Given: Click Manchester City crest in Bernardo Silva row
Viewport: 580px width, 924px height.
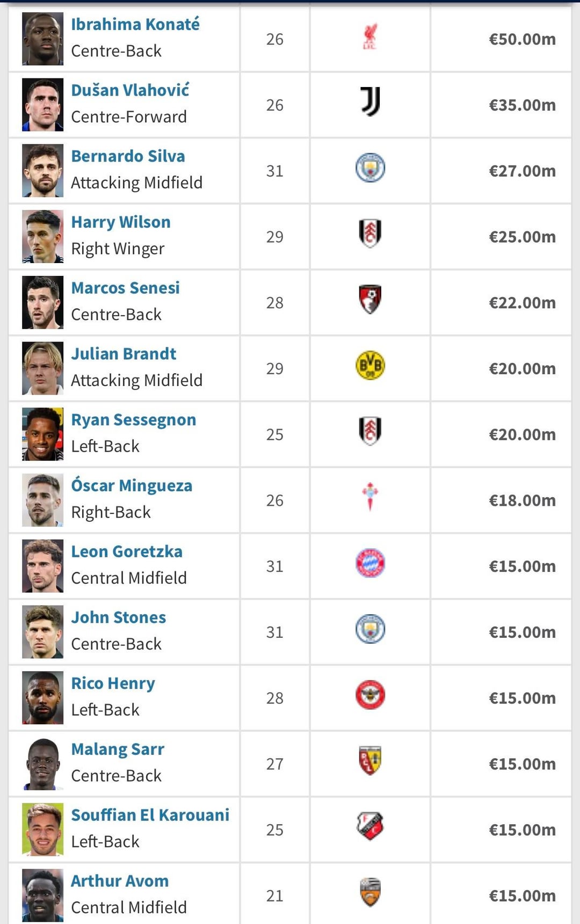Looking at the screenshot, I should [x=370, y=169].
